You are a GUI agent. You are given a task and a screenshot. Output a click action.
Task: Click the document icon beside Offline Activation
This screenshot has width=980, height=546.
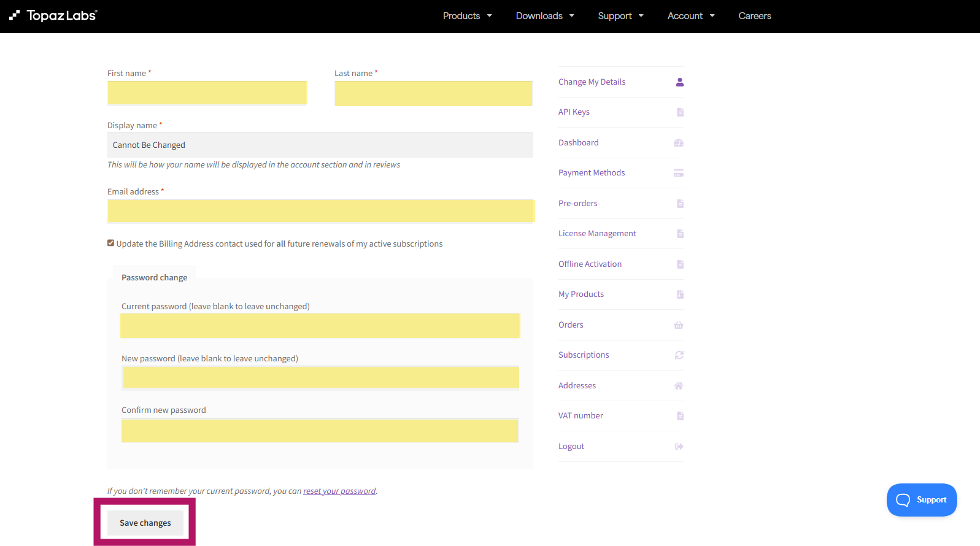click(x=680, y=264)
